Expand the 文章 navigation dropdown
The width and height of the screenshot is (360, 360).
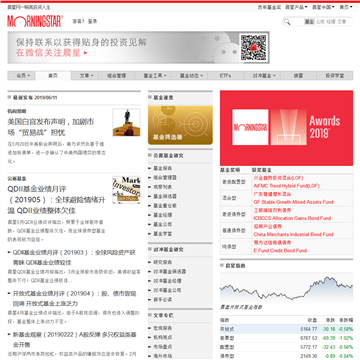click(86, 76)
